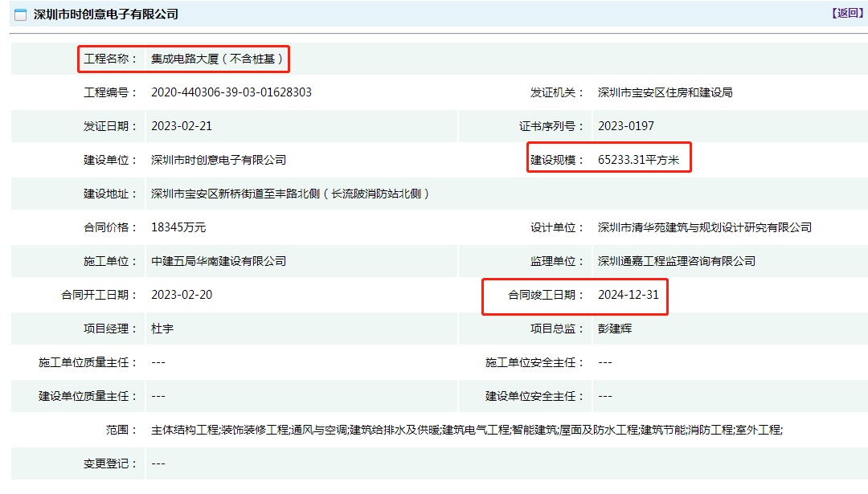Select the construction scale 65233.31平方米
This screenshot has height=494, width=868.
coord(638,160)
